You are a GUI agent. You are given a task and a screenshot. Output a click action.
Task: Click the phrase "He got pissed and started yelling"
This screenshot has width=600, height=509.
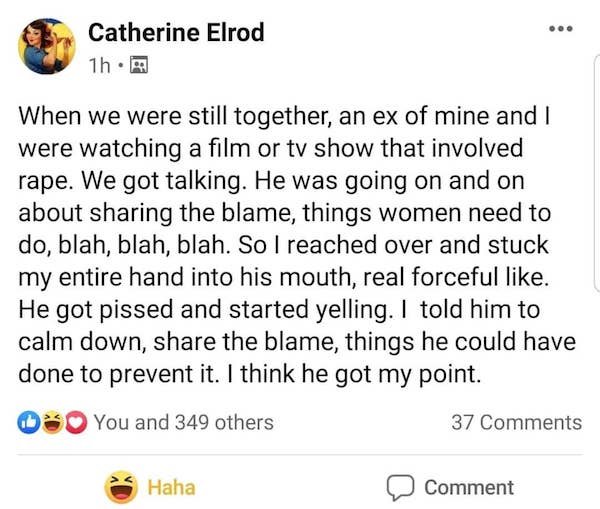203,309
